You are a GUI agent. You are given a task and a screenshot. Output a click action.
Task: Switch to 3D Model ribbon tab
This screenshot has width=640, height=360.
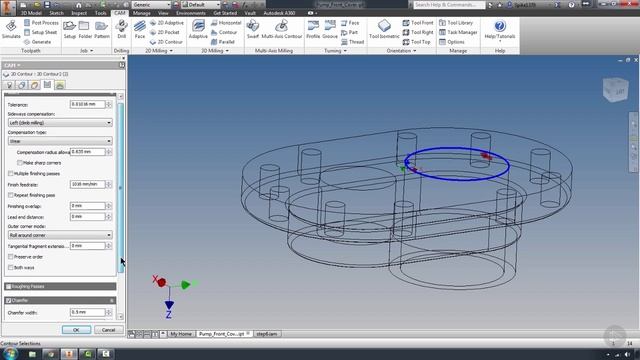pyautogui.click(x=31, y=13)
